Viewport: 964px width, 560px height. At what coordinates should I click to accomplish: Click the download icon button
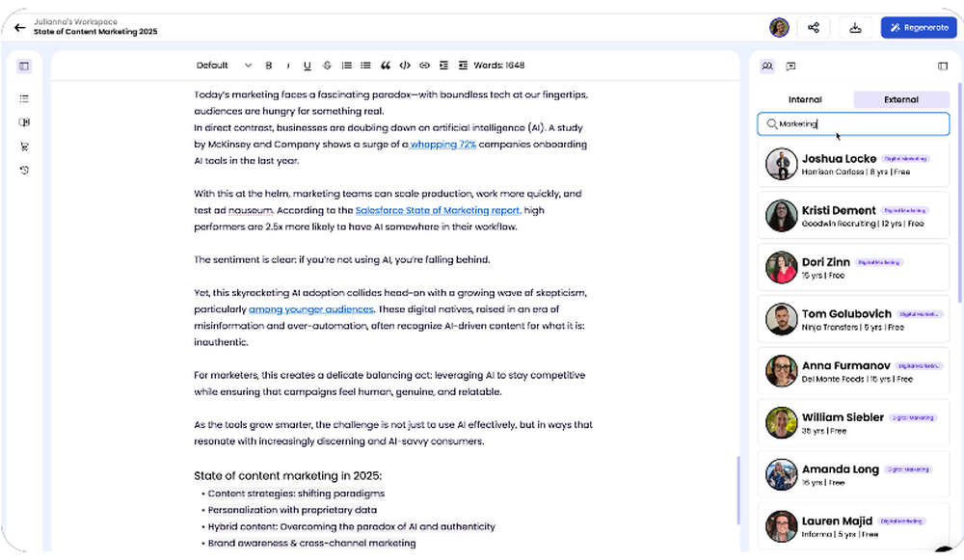855,28
